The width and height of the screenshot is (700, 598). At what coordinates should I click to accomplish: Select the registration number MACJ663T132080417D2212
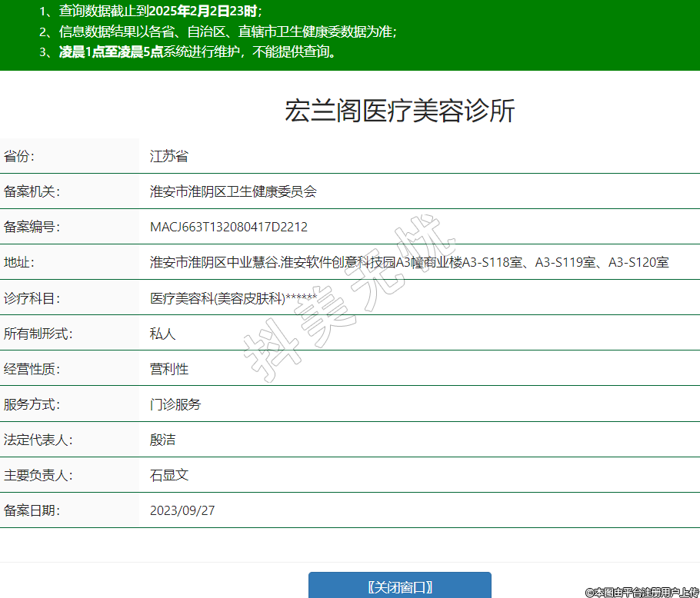[228, 228]
